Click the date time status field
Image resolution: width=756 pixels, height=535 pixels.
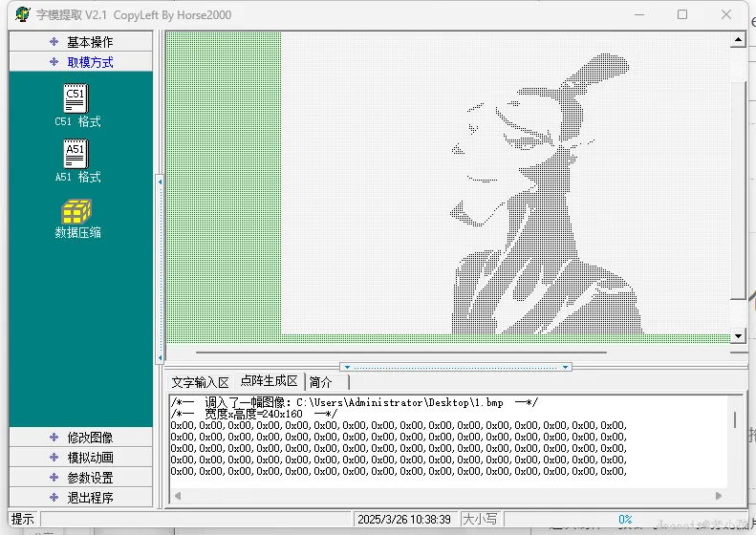point(404,519)
